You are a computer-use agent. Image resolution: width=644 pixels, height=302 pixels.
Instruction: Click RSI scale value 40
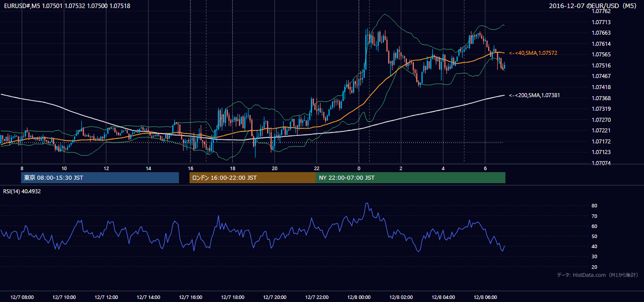tap(595, 247)
